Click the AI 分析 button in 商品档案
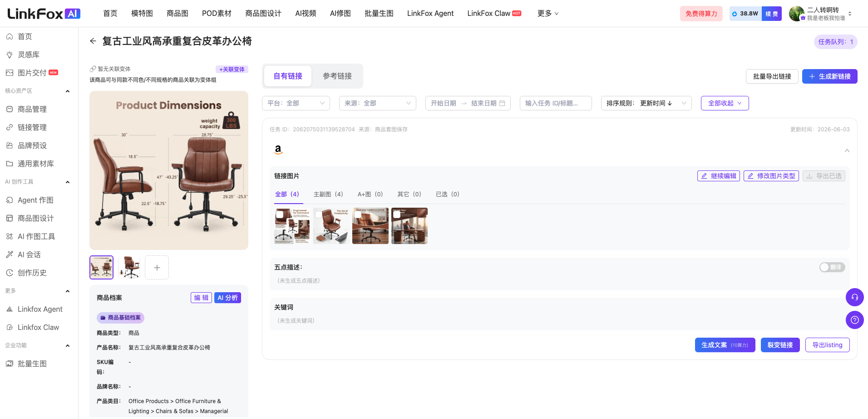The width and height of the screenshot is (868, 419). click(227, 298)
